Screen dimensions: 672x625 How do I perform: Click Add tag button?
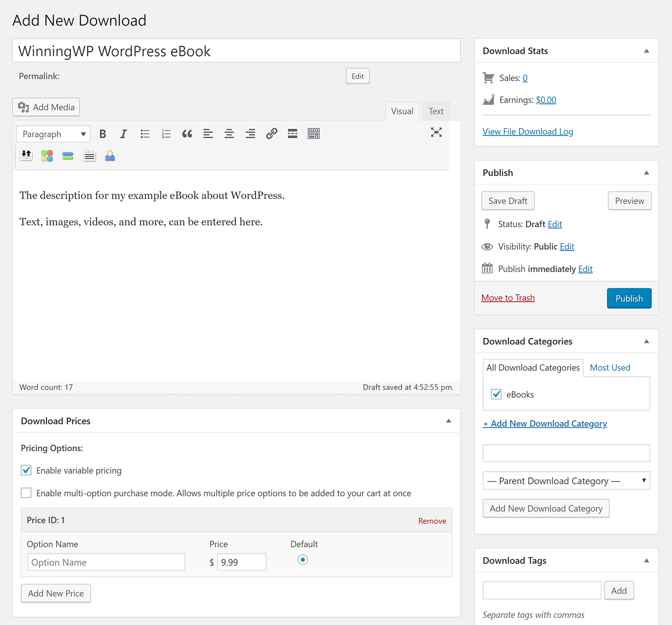click(x=619, y=591)
